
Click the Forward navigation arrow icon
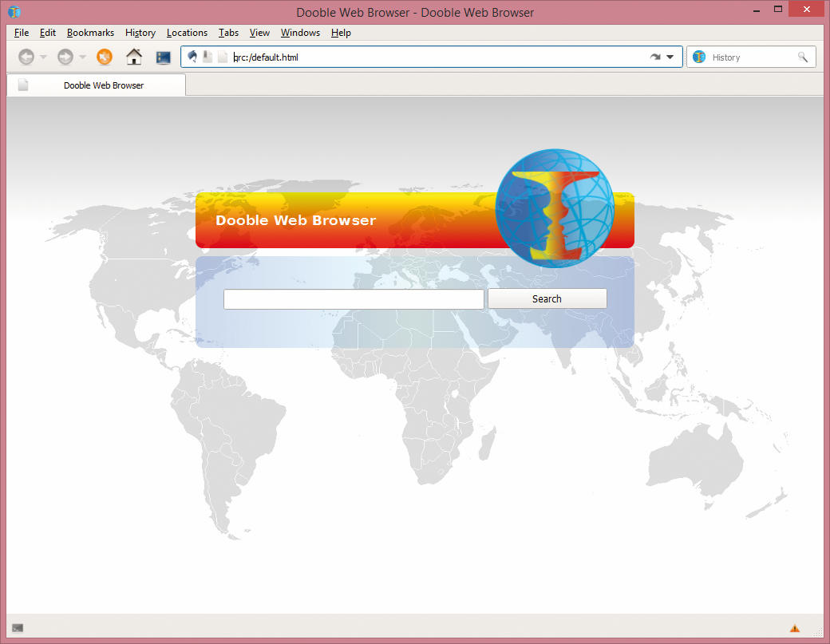[65, 57]
